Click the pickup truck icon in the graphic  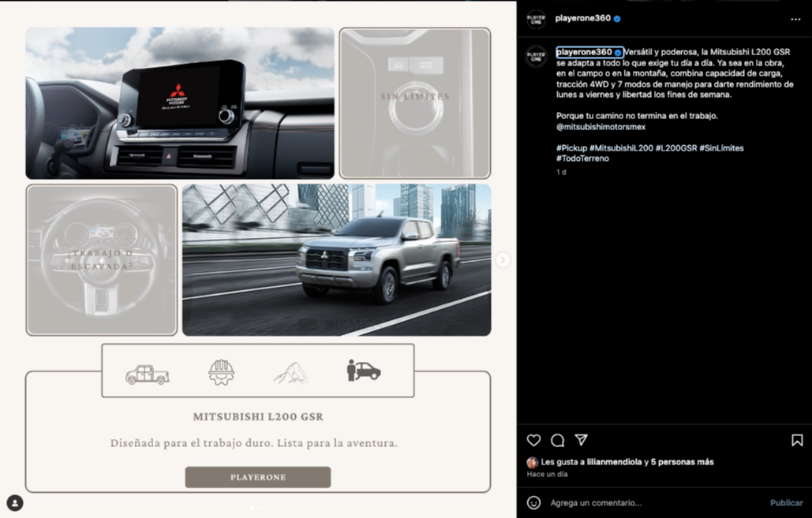pos(147,375)
